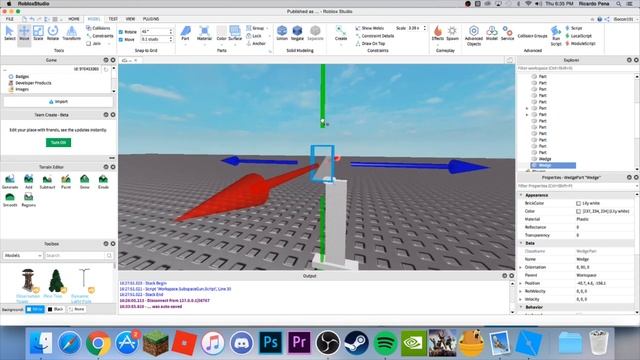
Task: Collapse the Appearance section
Action: [x=521, y=195]
